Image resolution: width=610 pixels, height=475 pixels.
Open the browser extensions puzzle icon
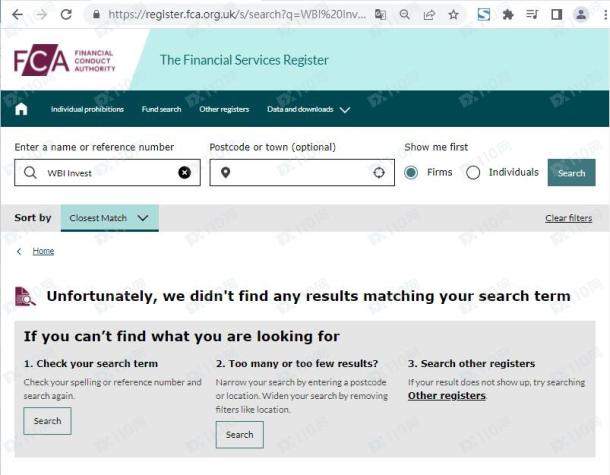508,15
